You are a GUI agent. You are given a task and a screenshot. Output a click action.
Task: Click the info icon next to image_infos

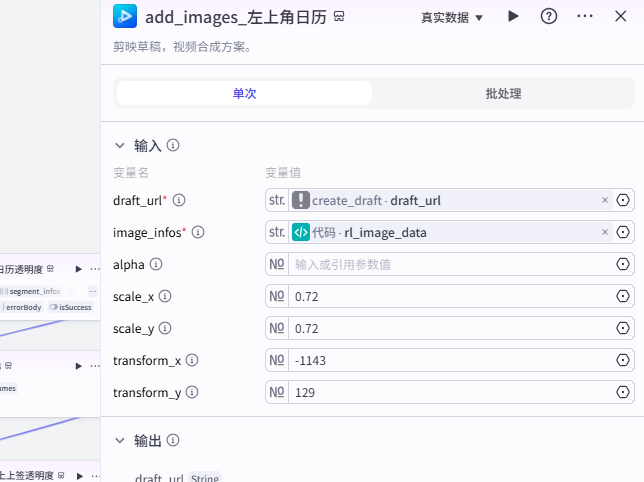click(x=198, y=232)
